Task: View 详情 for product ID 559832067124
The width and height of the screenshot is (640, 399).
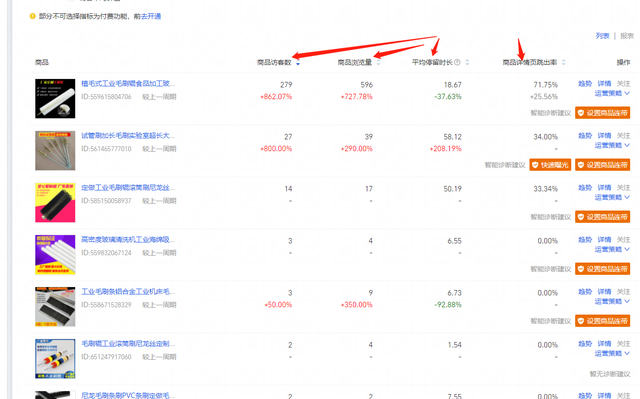Action: click(x=604, y=239)
